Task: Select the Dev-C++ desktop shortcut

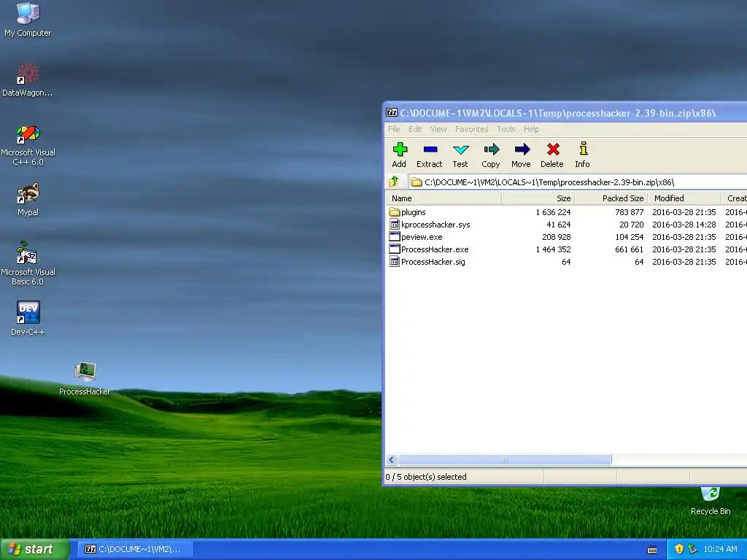Action: [x=28, y=312]
